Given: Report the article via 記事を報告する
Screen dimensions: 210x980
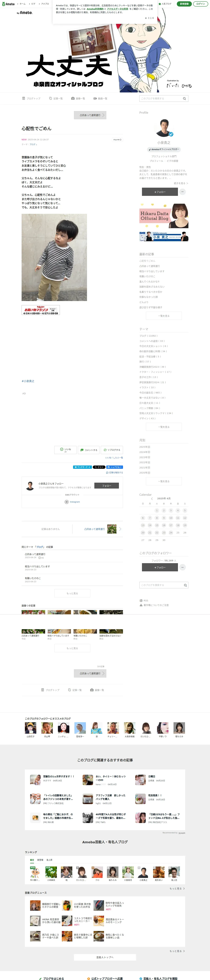Looking at the screenshot, I should point(114,473).
